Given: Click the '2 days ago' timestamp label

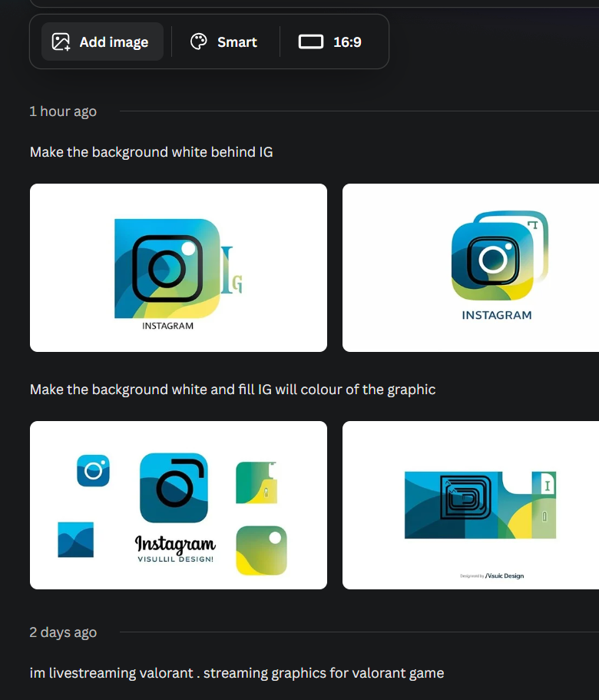Looking at the screenshot, I should 63,632.
